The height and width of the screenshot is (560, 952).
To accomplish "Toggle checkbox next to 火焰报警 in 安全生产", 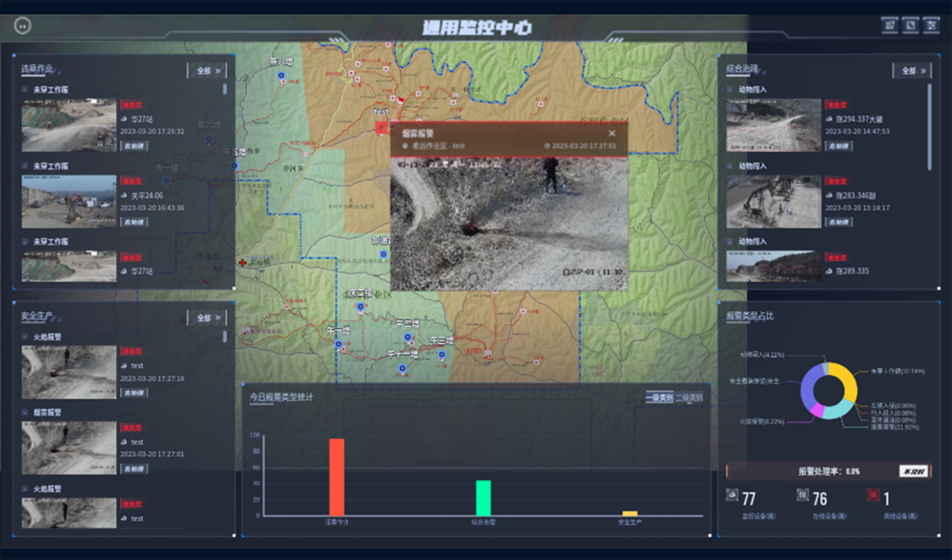I will pos(26,337).
